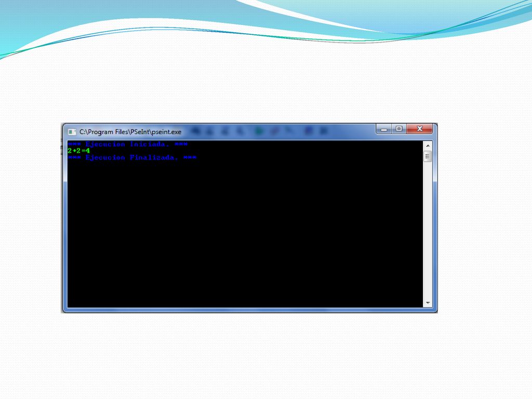Click the "Ejecucion Finalizada." line

132,157
